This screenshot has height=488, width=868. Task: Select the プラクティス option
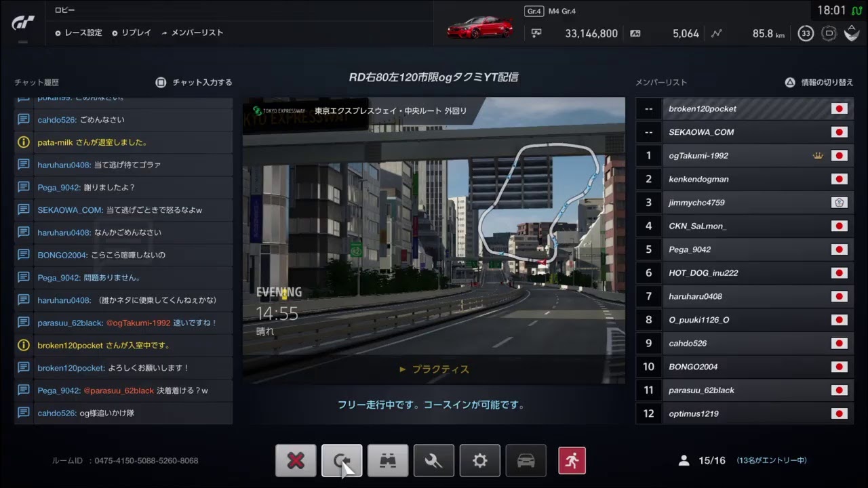click(x=434, y=369)
